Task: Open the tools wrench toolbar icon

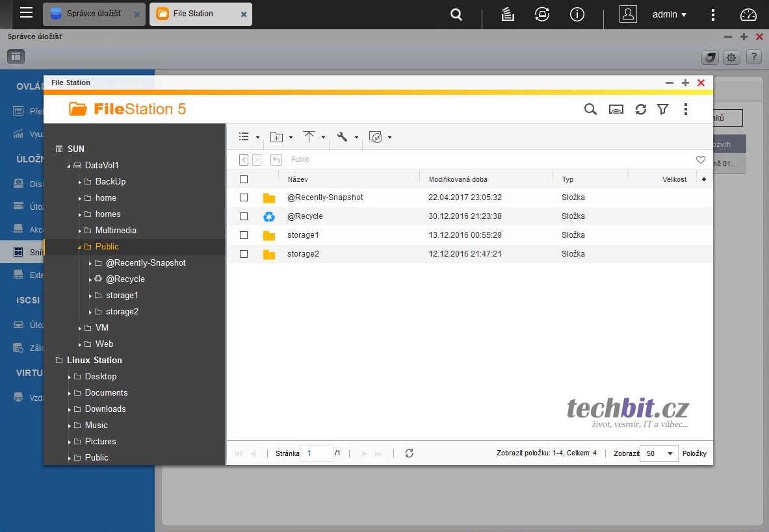Action: click(342, 137)
